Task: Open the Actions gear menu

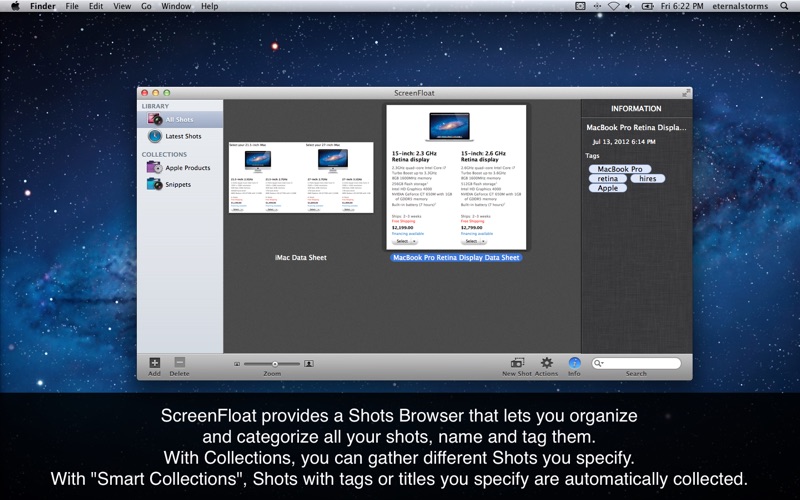Action: (x=547, y=363)
